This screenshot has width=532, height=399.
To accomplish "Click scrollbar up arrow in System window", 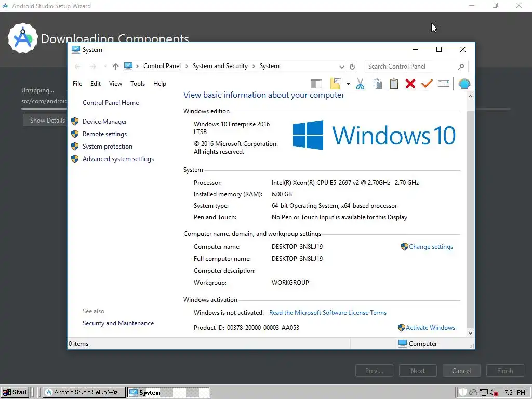I will (470, 96).
